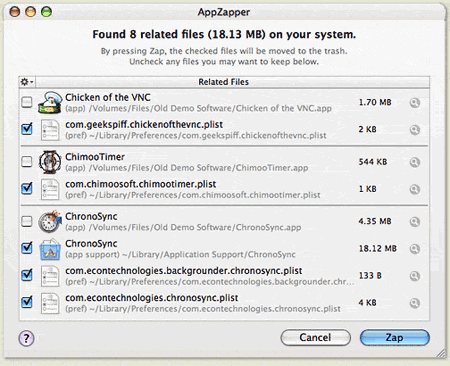The width and height of the screenshot is (450, 366).
Task: Uncheck the ChronoSync app support checkbox
Action: tap(27, 248)
